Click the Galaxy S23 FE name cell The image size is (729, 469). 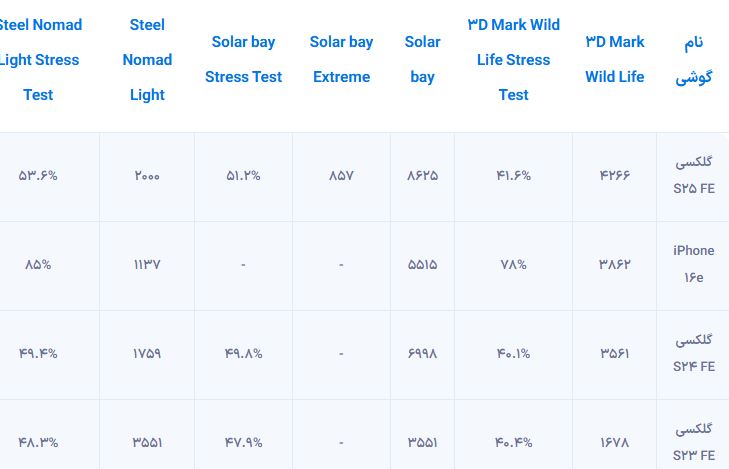[x=693, y=442]
